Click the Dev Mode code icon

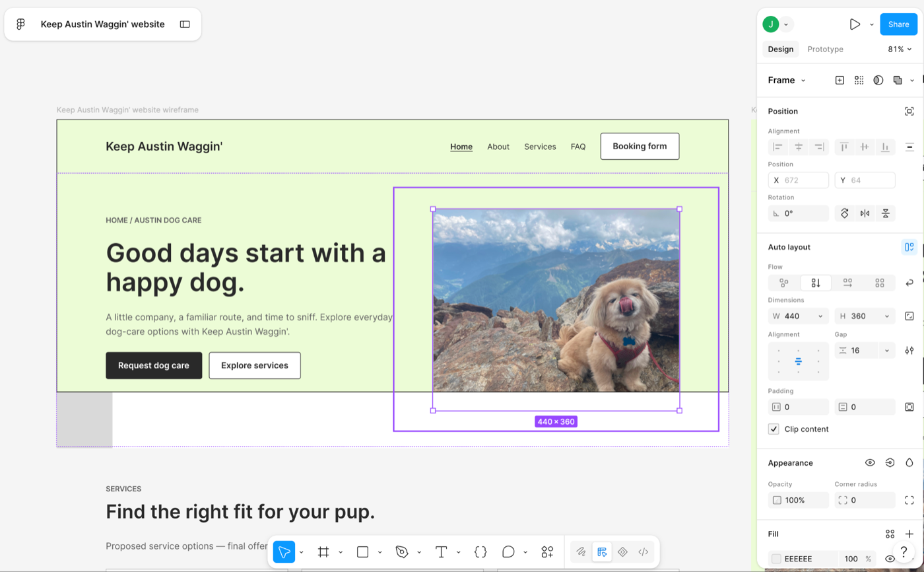(x=643, y=552)
